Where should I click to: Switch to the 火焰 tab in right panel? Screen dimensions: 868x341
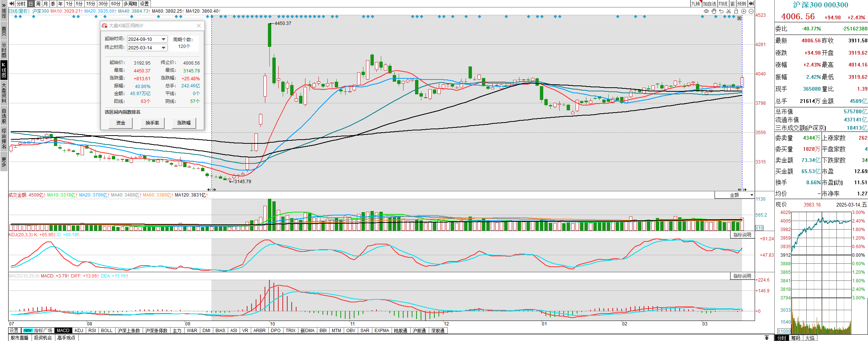point(810,338)
